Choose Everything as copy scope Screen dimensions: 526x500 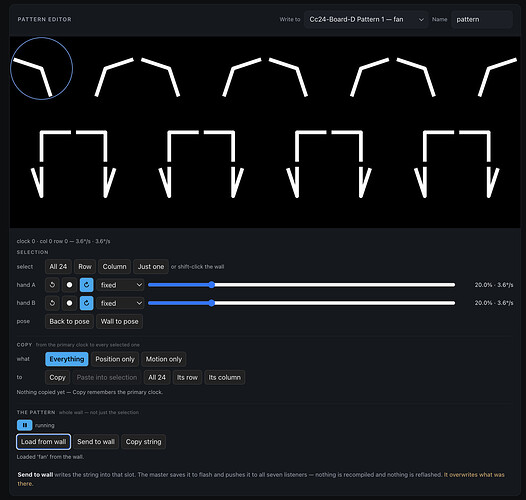[67, 359]
